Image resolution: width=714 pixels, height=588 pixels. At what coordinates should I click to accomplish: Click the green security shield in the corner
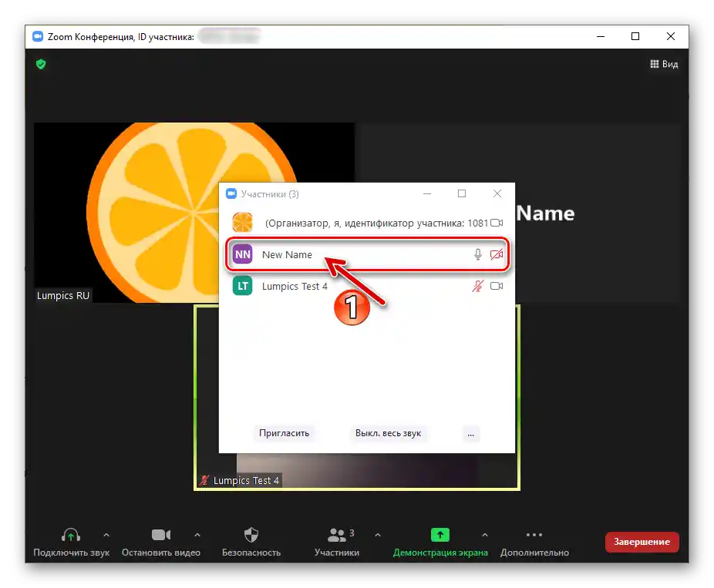coord(40,64)
